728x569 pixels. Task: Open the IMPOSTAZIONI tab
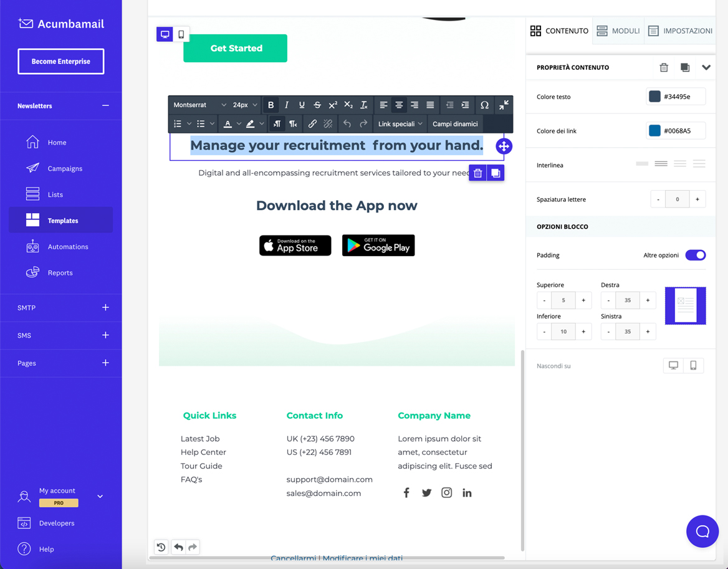click(x=679, y=31)
